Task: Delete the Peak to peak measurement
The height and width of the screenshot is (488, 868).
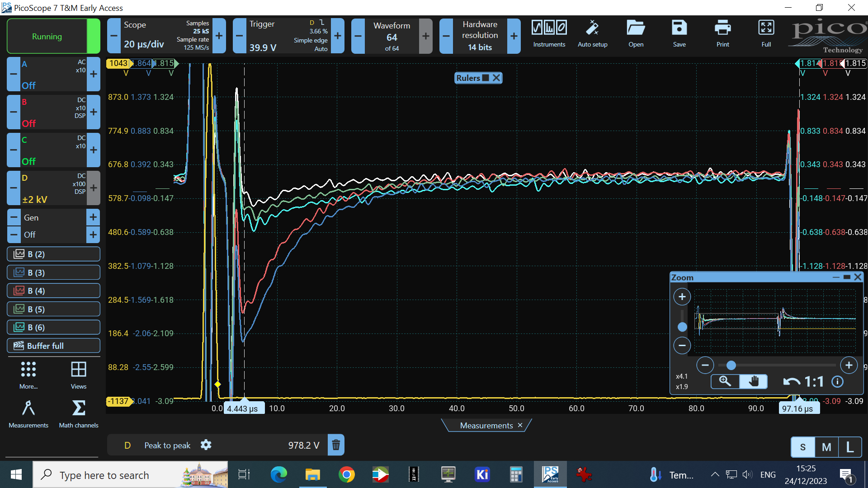Action: 336,445
